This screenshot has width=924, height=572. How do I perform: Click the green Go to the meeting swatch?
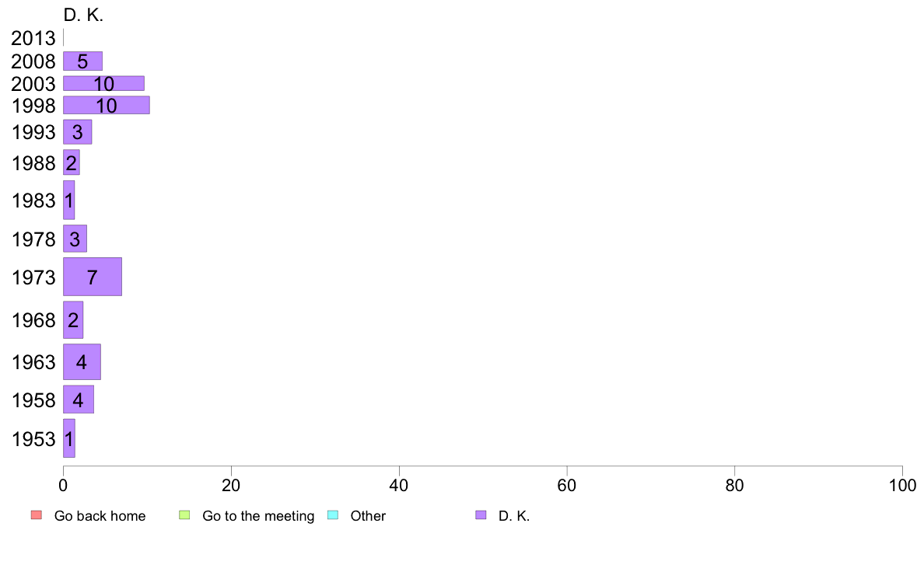[x=184, y=514]
